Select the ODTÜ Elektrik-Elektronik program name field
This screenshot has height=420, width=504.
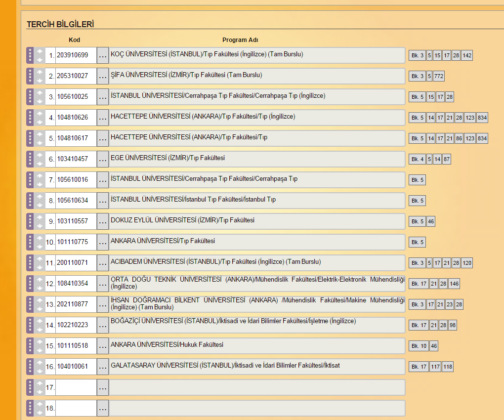[x=257, y=283]
